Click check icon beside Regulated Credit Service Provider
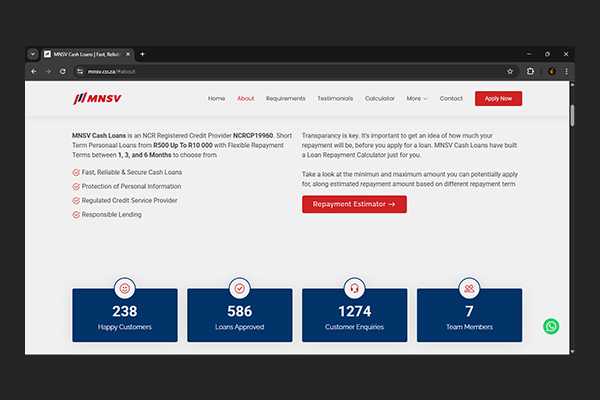Viewport: 600px width, 400px height. (x=76, y=201)
